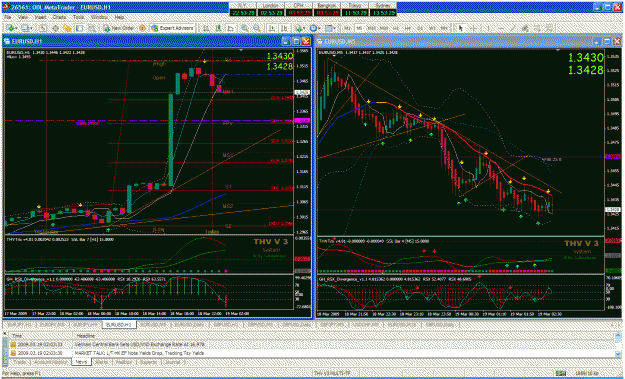
Task: Open the View menu
Action: (x=23, y=18)
